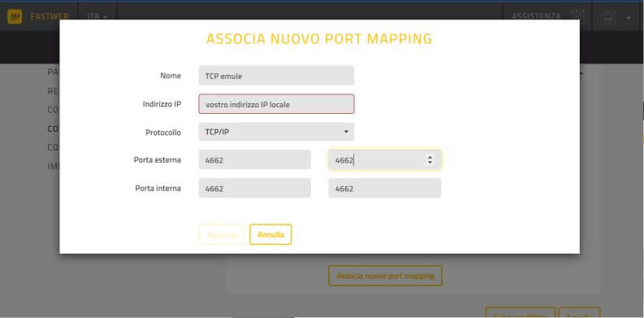Select the first Porta esterna field
The height and width of the screenshot is (318, 644).
(255, 159)
